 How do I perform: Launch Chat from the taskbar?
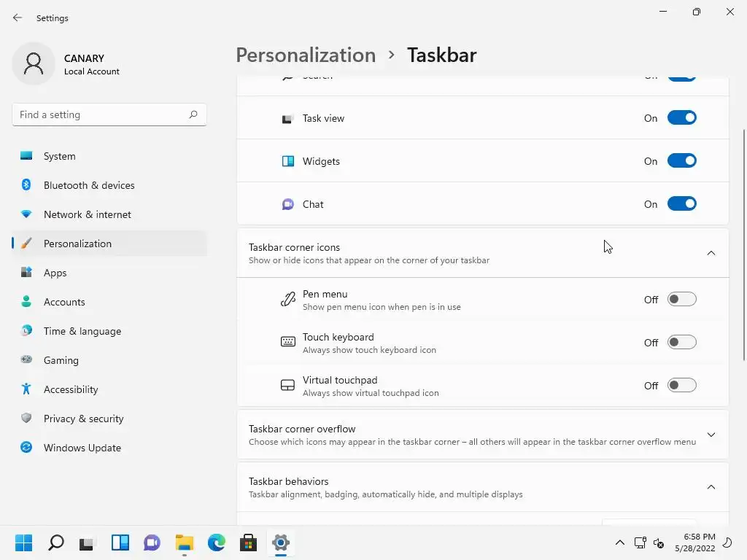coord(152,542)
